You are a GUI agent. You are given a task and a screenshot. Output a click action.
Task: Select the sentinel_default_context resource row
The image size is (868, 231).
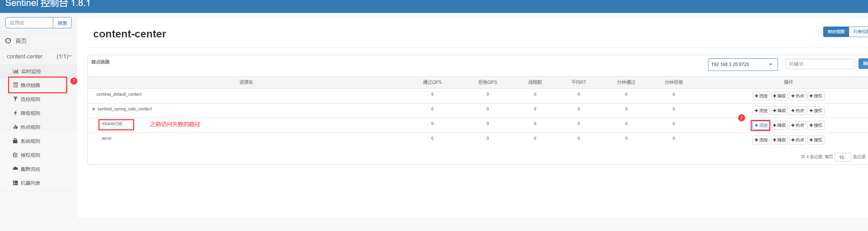click(x=478, y=96)
